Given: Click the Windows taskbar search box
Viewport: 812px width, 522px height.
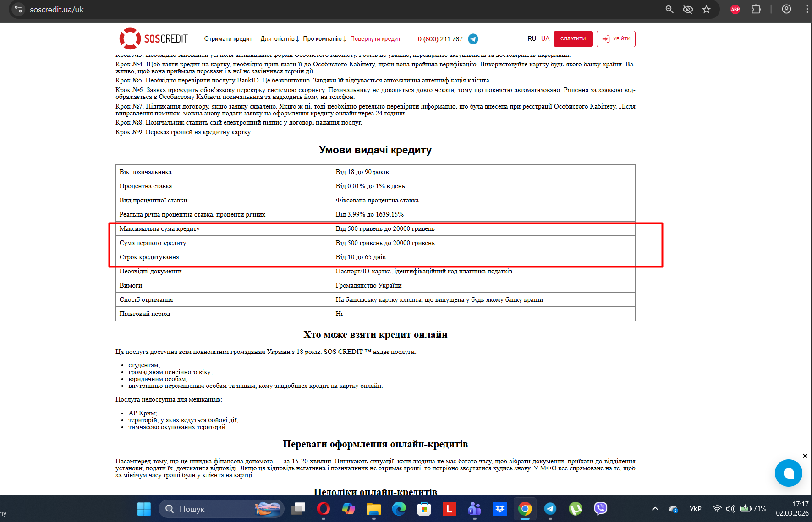Looking at the screenshot, I should (222, 509).
